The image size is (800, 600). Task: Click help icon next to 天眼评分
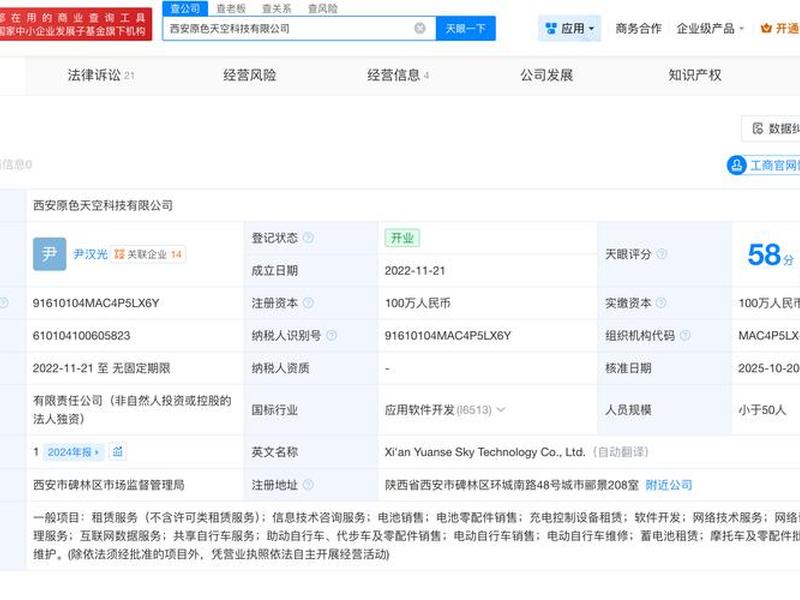(x=662, y=254)
